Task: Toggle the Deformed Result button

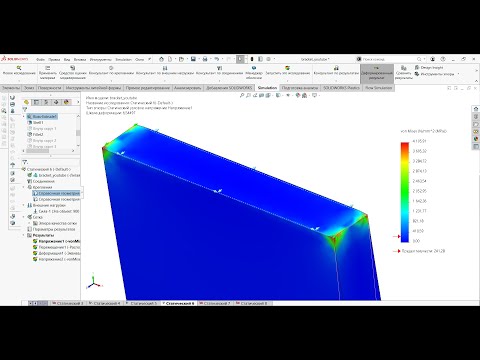Action: click(x=377, y=73)
